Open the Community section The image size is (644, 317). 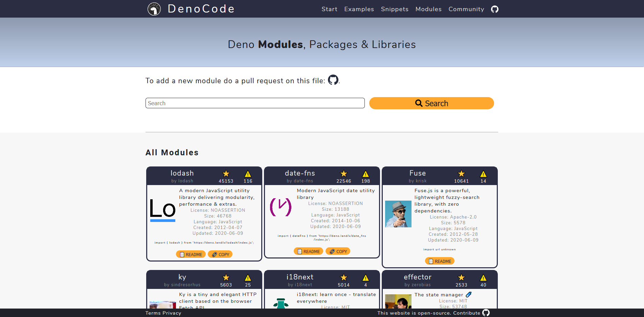click(466, 9)
